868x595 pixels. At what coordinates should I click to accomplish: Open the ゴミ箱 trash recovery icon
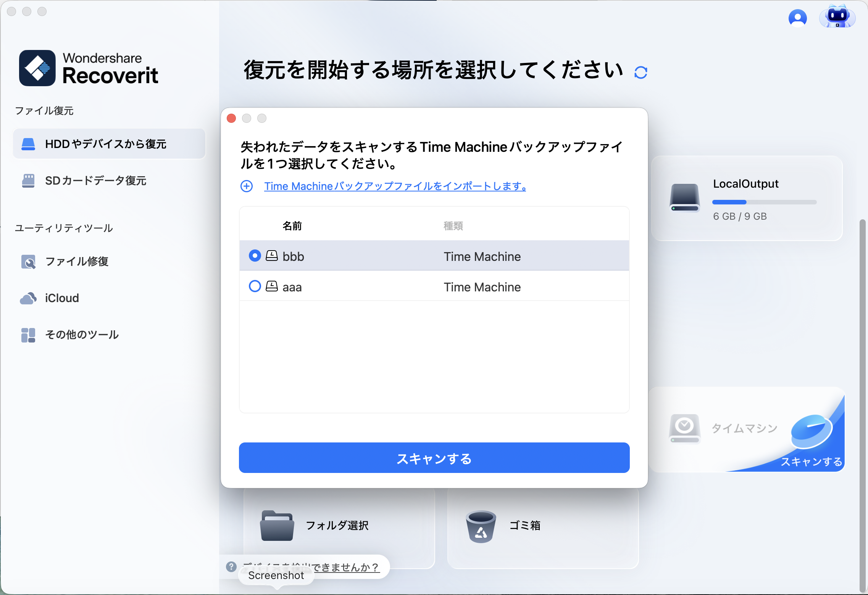tap(481, 526)
